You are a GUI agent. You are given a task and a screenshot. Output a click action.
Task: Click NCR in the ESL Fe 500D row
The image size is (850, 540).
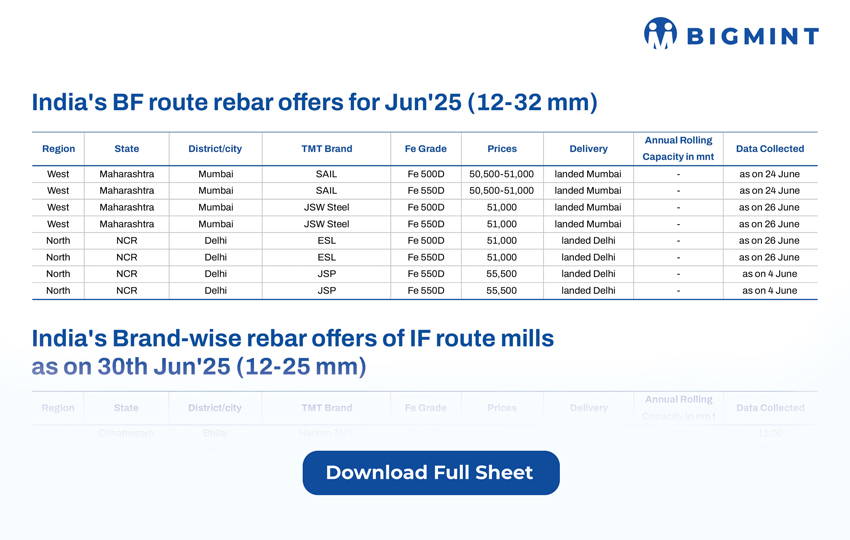[x=127, y=241]
